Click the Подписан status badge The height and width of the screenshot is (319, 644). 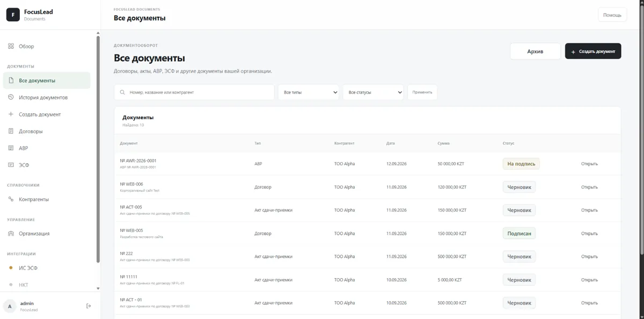(519, 234)
